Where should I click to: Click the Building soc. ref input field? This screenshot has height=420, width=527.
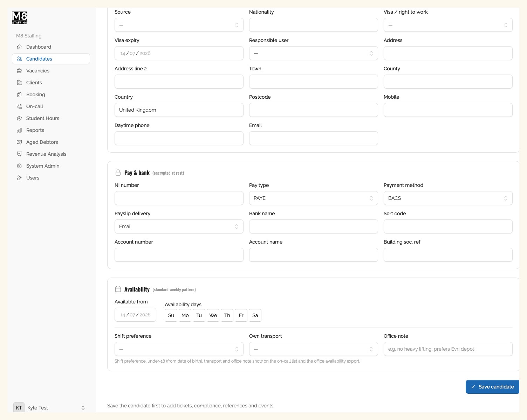[x=448, y=255]
